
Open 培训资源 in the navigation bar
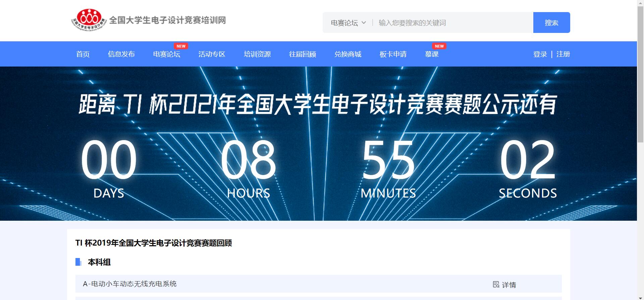point(257,54)
